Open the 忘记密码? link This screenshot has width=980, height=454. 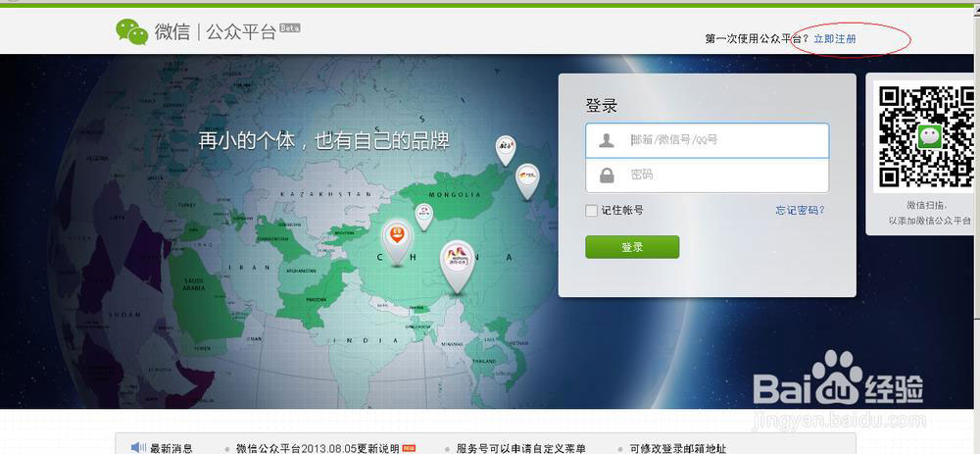(x=800, y=210)
